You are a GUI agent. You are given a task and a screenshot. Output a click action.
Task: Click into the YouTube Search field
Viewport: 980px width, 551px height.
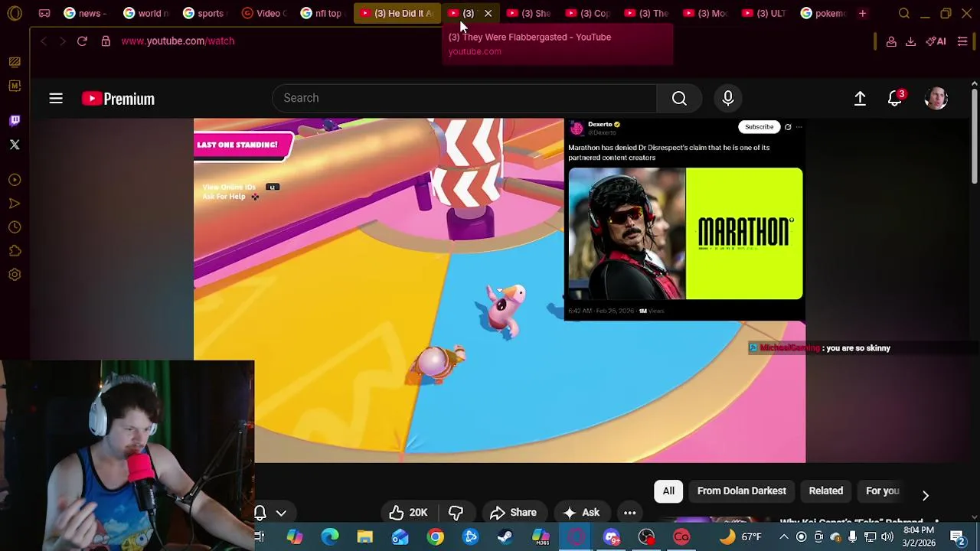464,98
